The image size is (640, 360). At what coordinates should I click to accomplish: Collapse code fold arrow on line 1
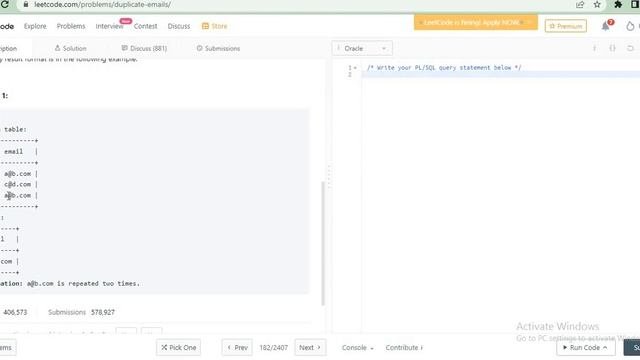point(355,68)
